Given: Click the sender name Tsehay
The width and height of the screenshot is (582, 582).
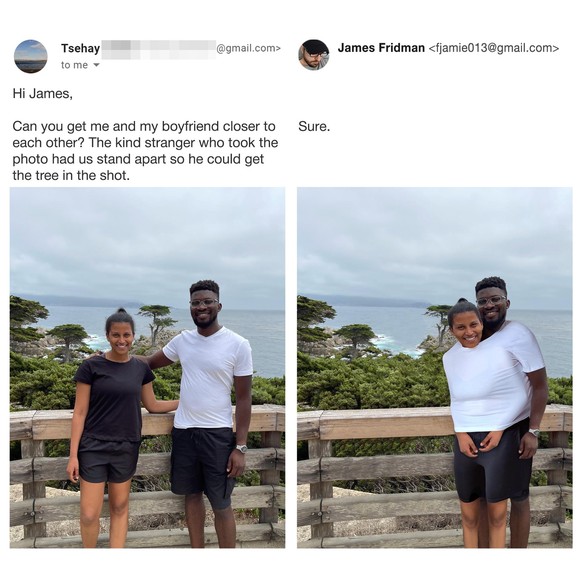Looking at the screenshot, I should (x=81, y=48).
